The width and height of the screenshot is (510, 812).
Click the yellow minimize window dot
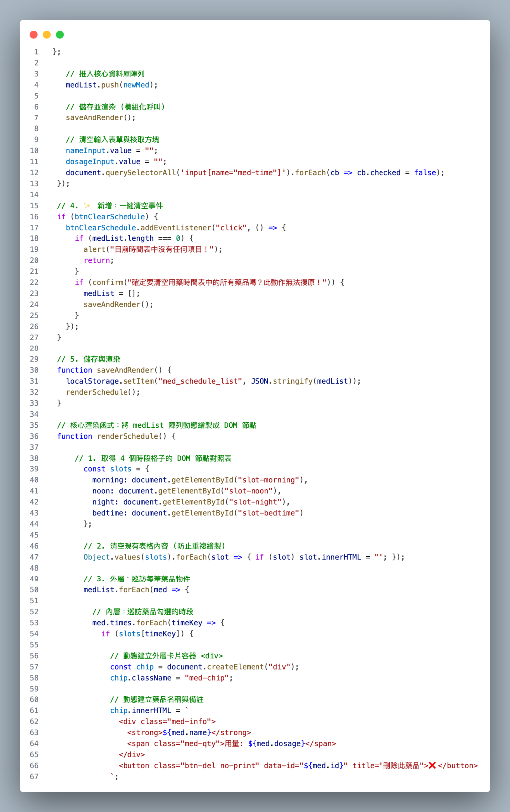coord(47,35)
